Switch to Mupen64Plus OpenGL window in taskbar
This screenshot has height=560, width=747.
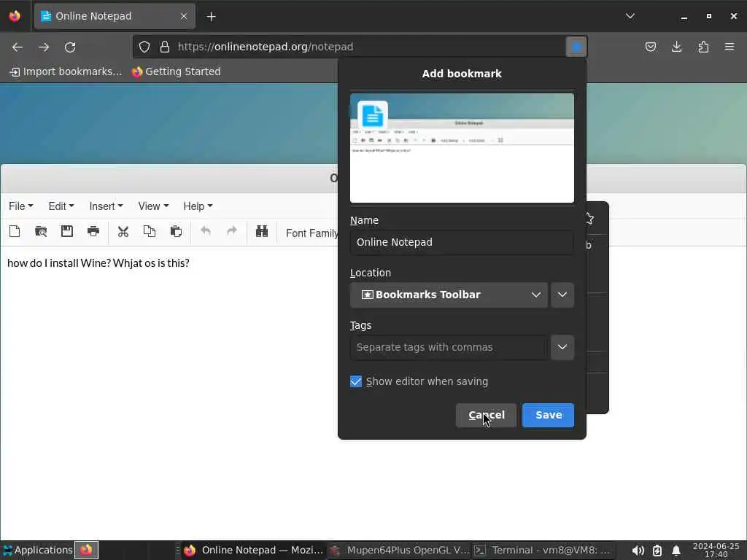coord(399,551)
